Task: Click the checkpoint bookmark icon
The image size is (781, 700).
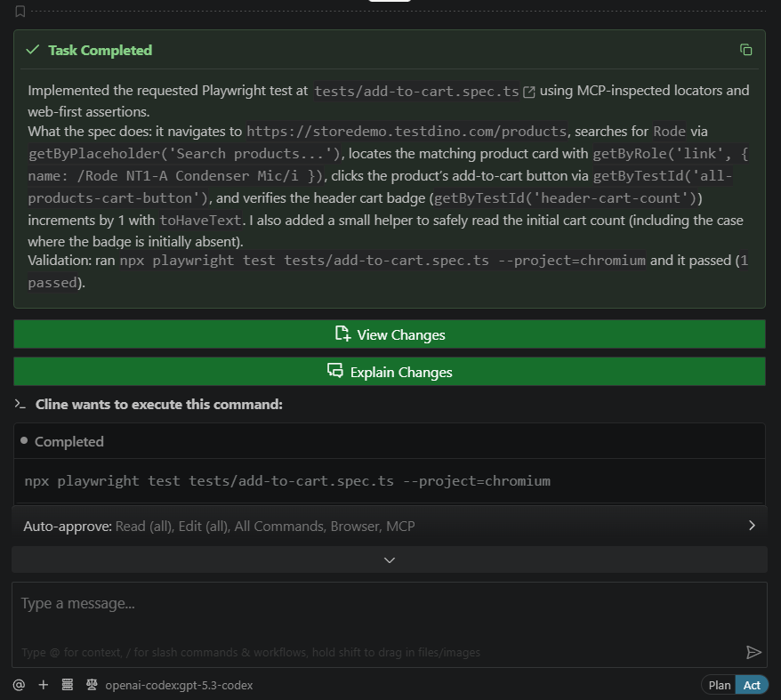Action: 20,12
